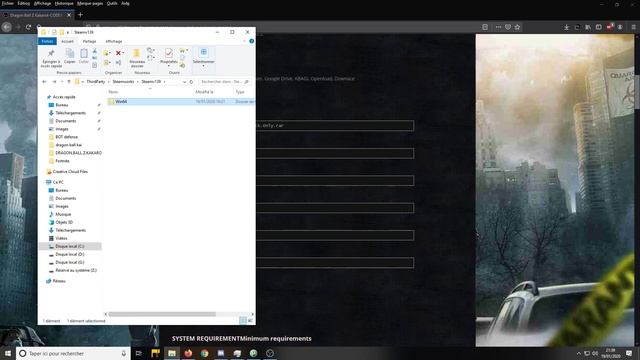
Task: Go back in Explorer navigation
Action: tap(44, 82)
